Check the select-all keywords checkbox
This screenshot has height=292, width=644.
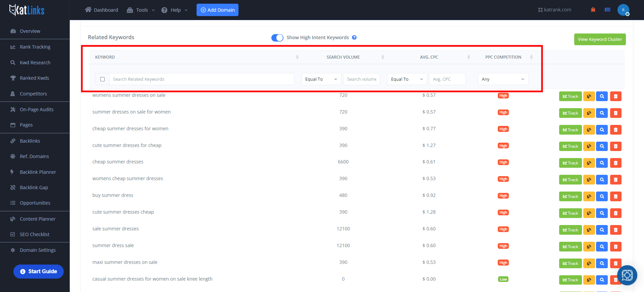click(102, 79)
